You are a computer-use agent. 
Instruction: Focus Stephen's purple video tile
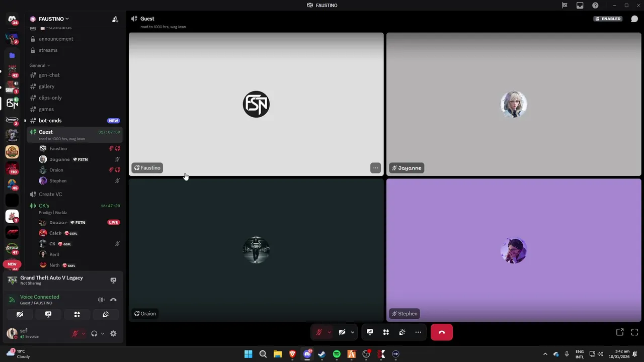point(514,250)
